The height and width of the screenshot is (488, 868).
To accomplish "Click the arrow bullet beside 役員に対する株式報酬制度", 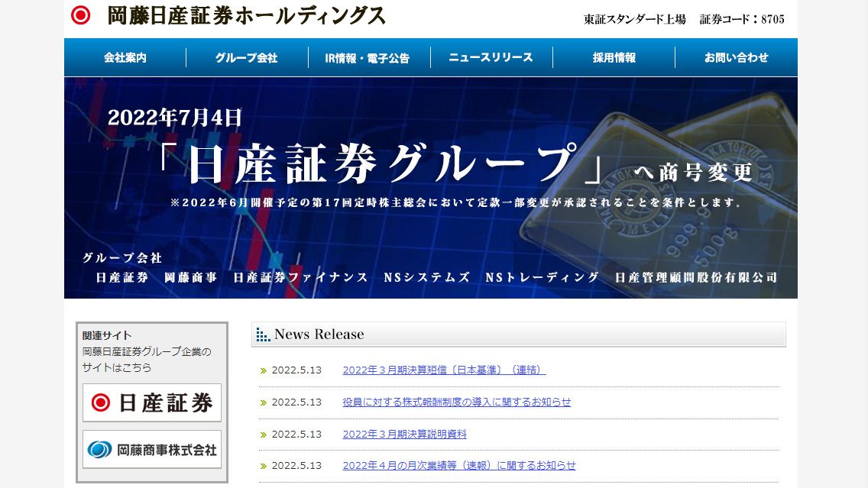I will click(264, 402).
